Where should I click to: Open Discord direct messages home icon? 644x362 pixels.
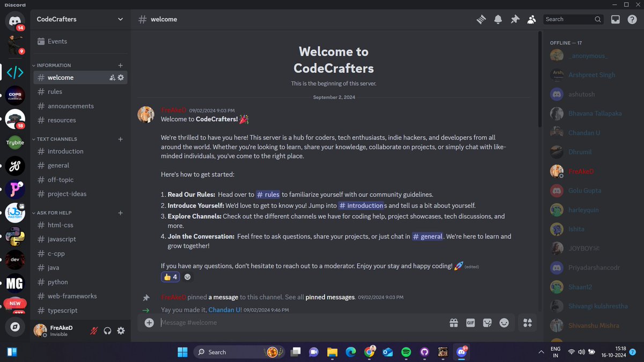[x=15, y=20]
